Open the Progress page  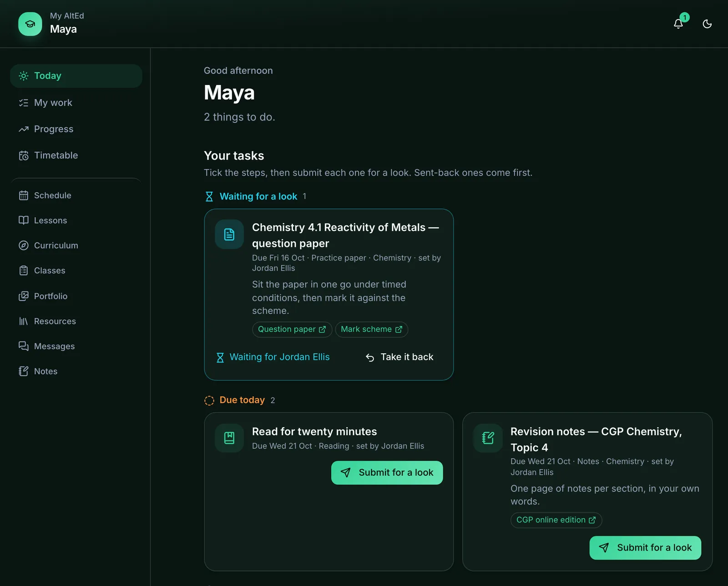(x=76, y=129)
